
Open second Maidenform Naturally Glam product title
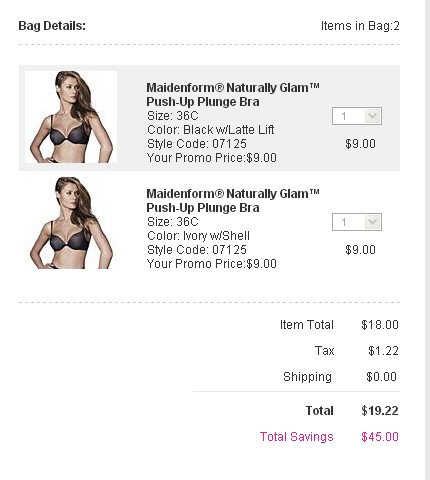(233, 201)
